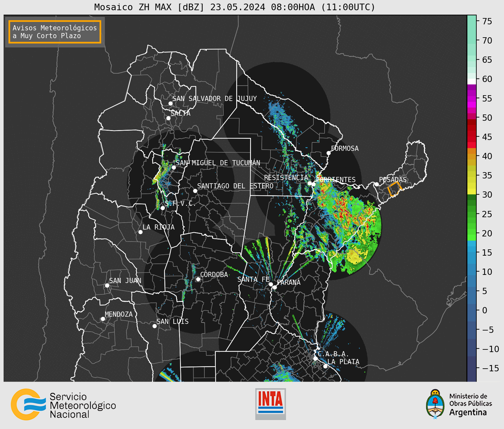Click the 40 label on colorbar

[x=487, y=156]
